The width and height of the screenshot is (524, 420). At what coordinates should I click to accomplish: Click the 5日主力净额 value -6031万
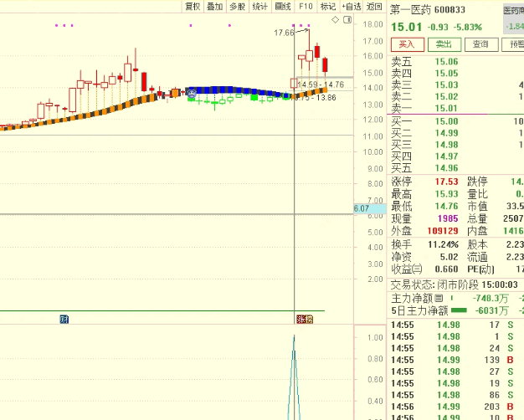pyautogui.click(x=491, y=310)
